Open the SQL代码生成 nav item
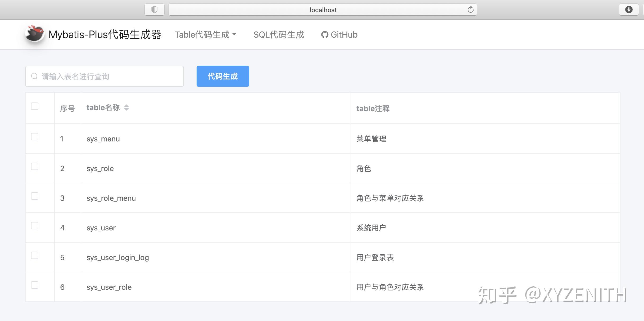The height and width of the screenshot is (321, 644). (279, 35)
